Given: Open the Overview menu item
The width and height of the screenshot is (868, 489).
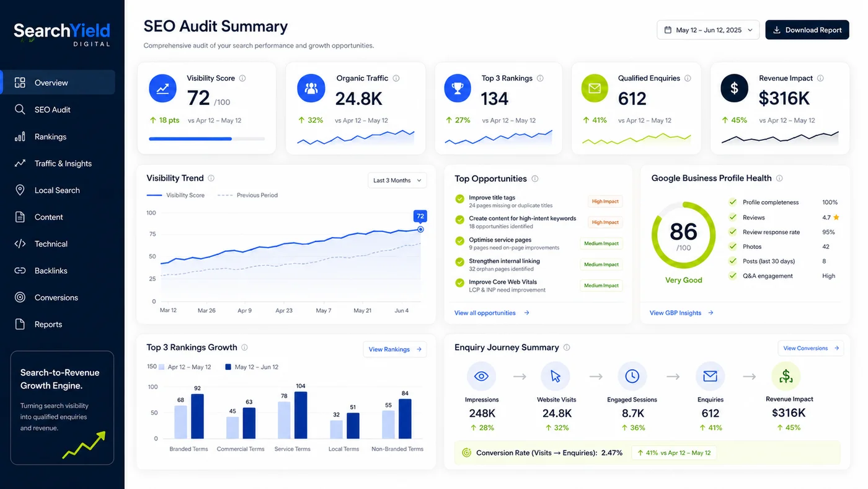Looking at the screenshot, I should [x=58, y=83].
